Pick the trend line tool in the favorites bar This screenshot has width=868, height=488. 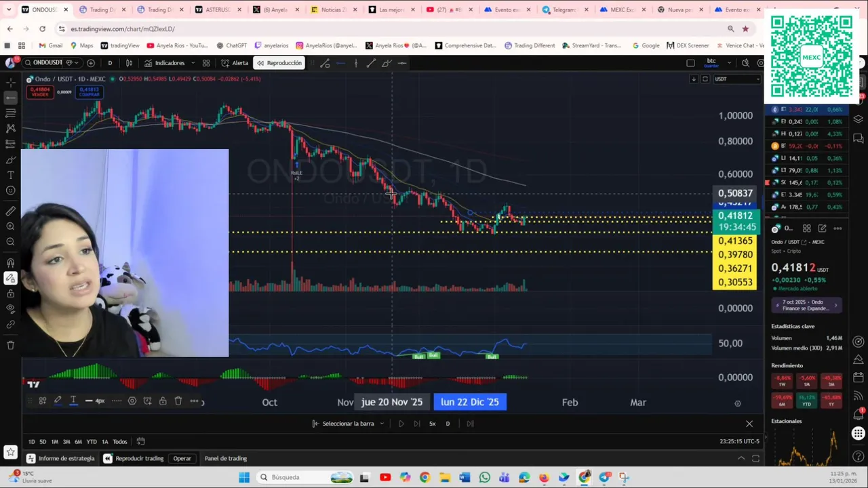coord(371,63)
